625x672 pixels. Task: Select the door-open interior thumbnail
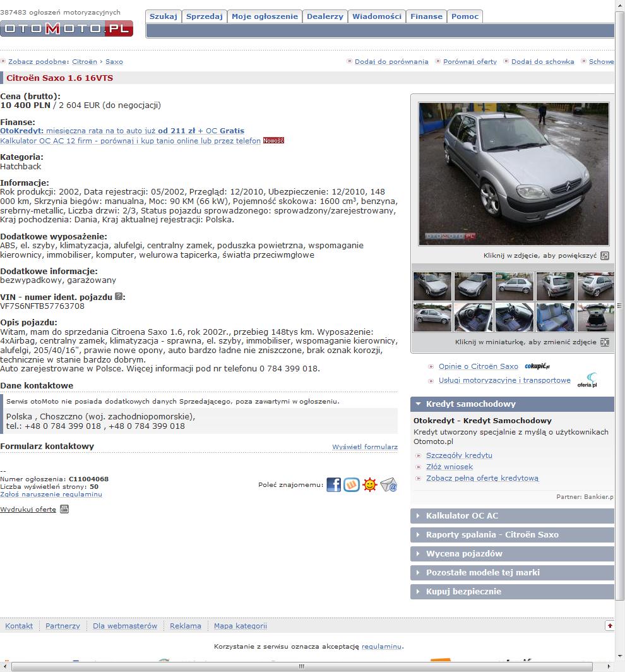point(473,317)
